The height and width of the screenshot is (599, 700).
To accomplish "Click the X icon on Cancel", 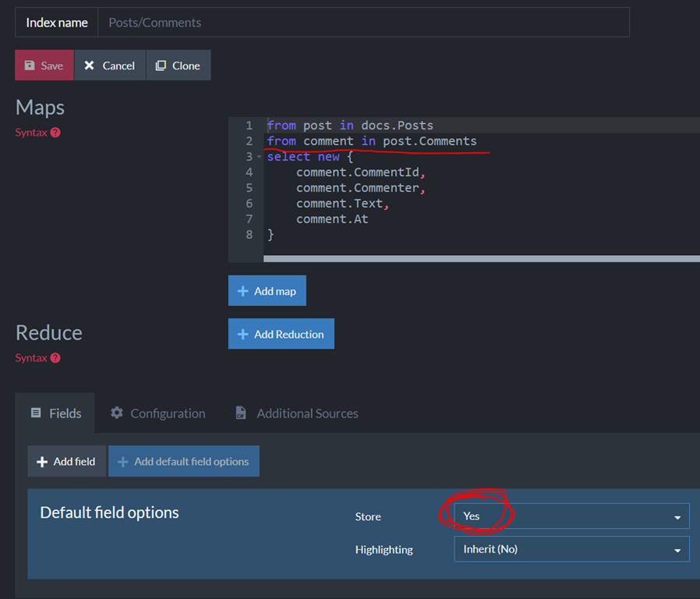I will (x=90, y=66).
